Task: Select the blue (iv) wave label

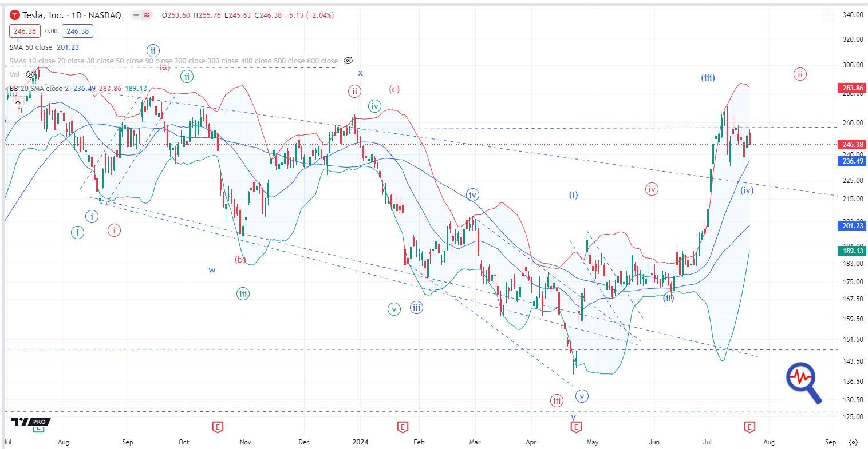Action: point(747,190)
